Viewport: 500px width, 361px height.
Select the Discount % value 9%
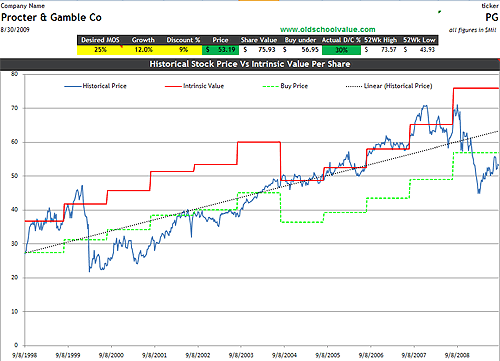click(x=183, y=50)
